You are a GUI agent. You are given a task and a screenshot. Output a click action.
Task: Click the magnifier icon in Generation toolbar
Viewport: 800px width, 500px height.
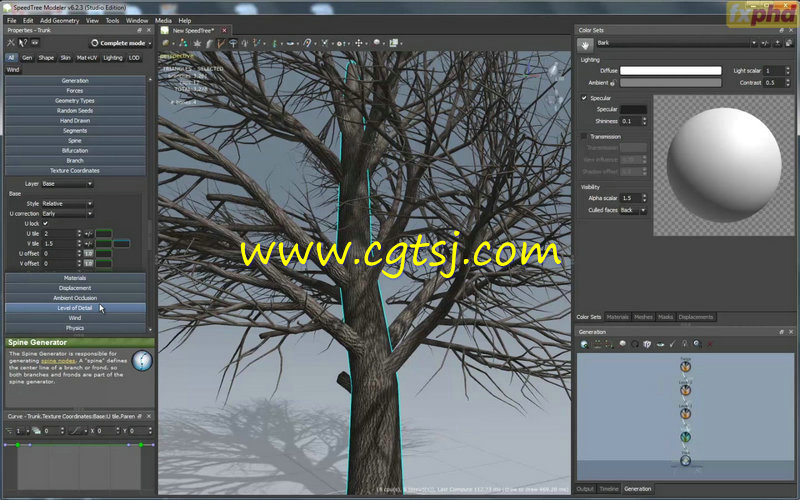tap(697, 344)
